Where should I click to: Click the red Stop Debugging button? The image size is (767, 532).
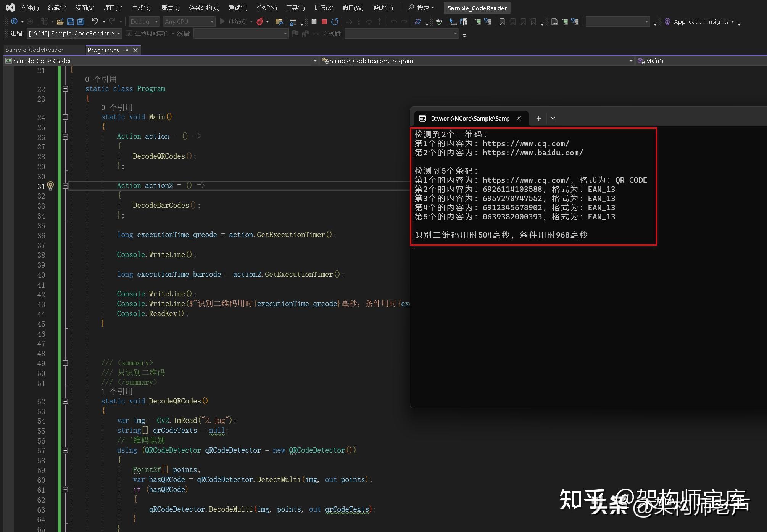324,22
